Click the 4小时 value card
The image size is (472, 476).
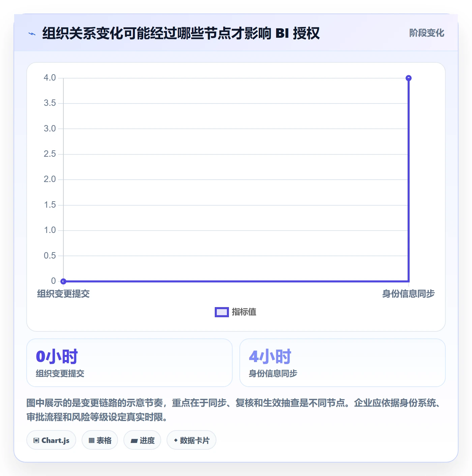pos(343,363)
